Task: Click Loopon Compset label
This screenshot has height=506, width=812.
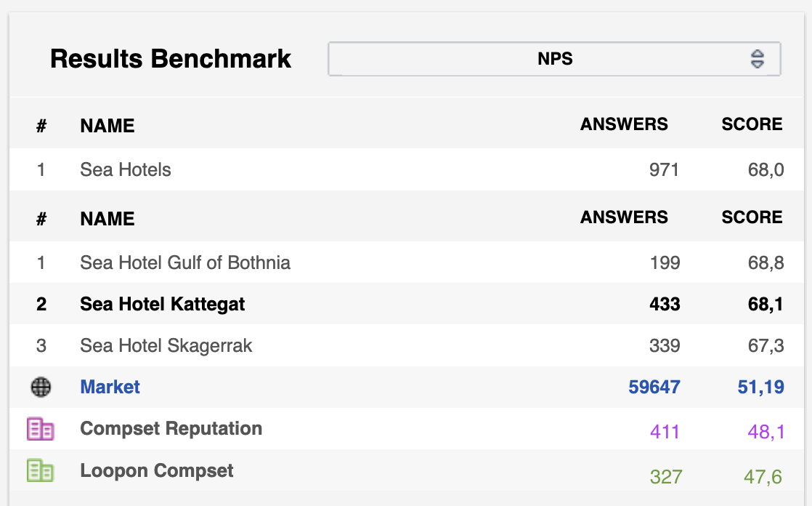Action: (x=156, y=471)
